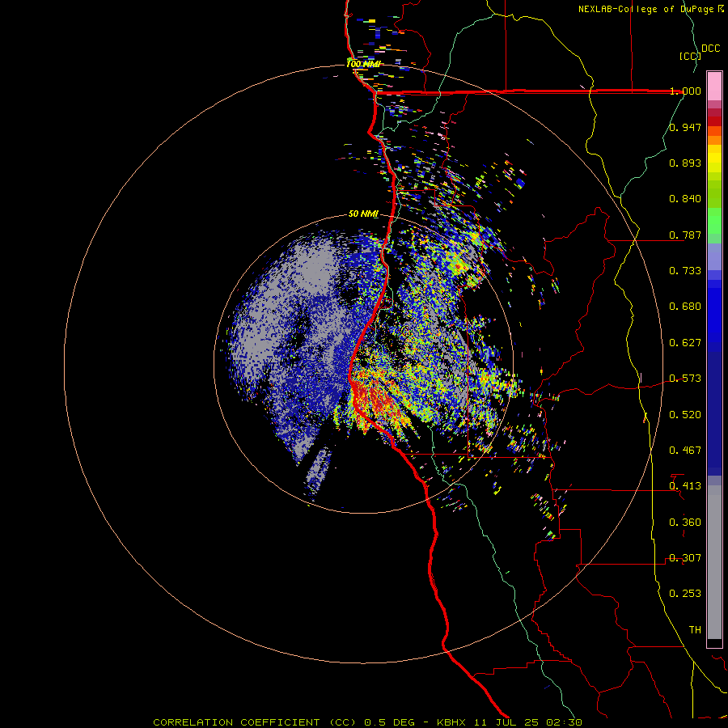Click the [CC] legend heading
728x728 pixels.
click(690, 56)
